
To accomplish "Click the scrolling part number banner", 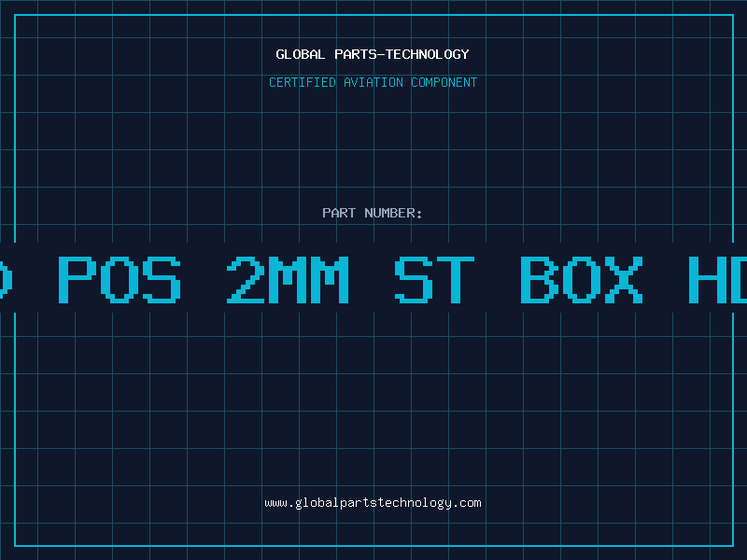I will click(373, 278).
